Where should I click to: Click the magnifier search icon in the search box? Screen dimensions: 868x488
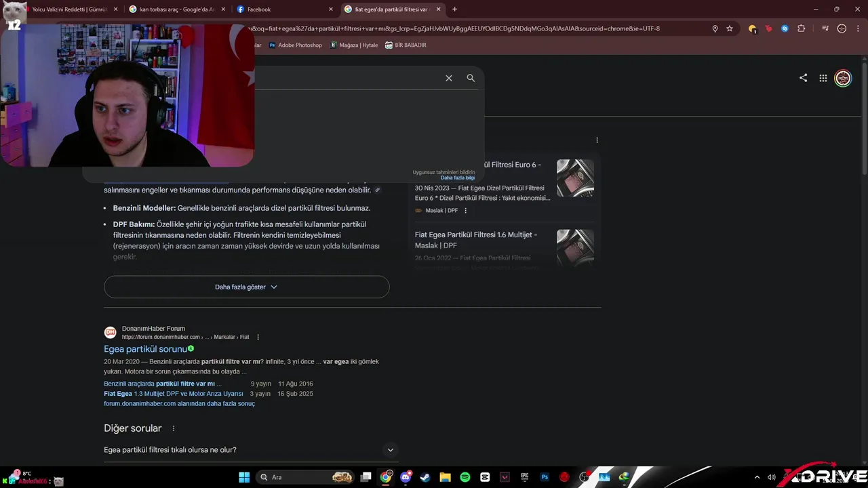[471, 78]
